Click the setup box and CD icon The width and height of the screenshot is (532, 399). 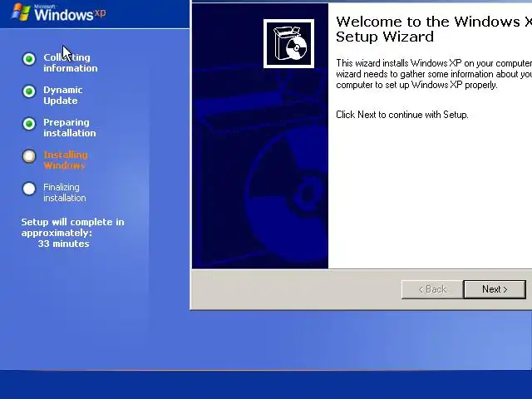pos(288,44)
